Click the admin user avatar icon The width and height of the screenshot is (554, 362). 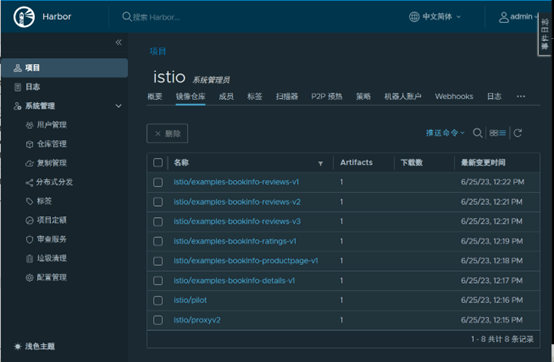pyautogui.click(x=503, y=17)
